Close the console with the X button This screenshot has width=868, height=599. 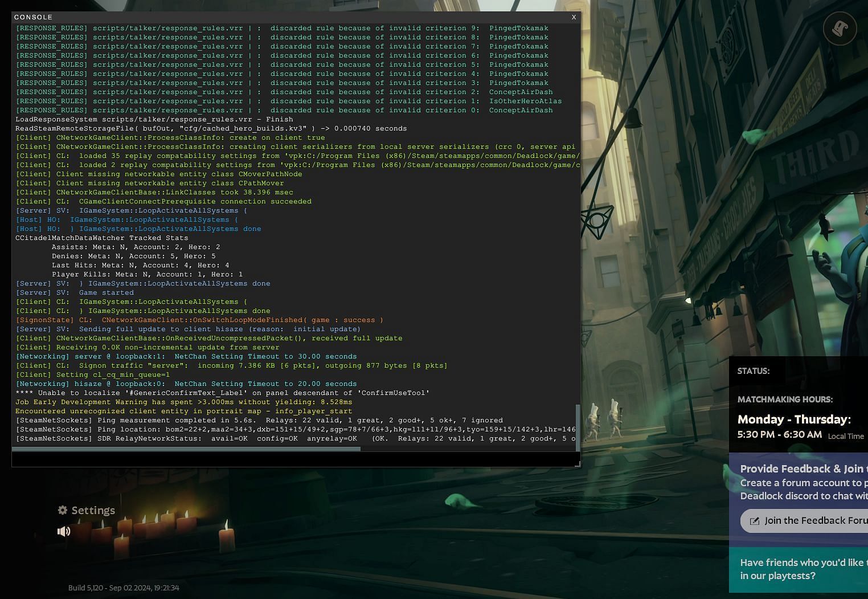[574, 17]
